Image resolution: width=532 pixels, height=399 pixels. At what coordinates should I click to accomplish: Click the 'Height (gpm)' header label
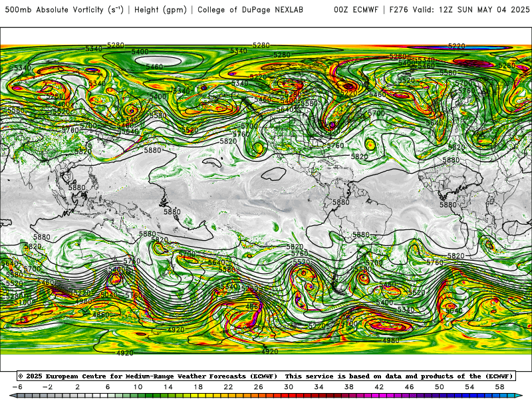[160, 10]
